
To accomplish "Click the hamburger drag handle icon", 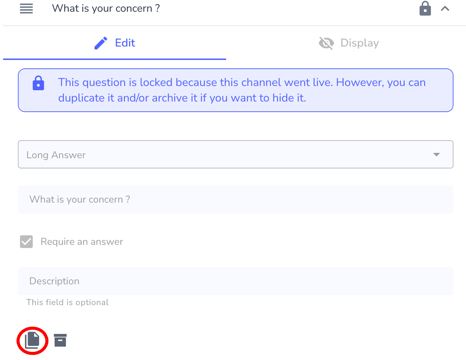I will tap(26, 8).
